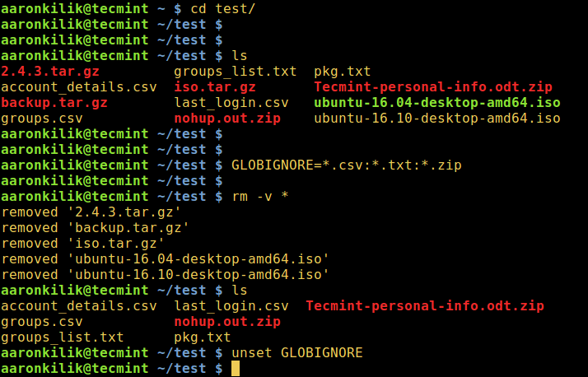Click pkg.txt in the first ls output

[x=343, y=71]
